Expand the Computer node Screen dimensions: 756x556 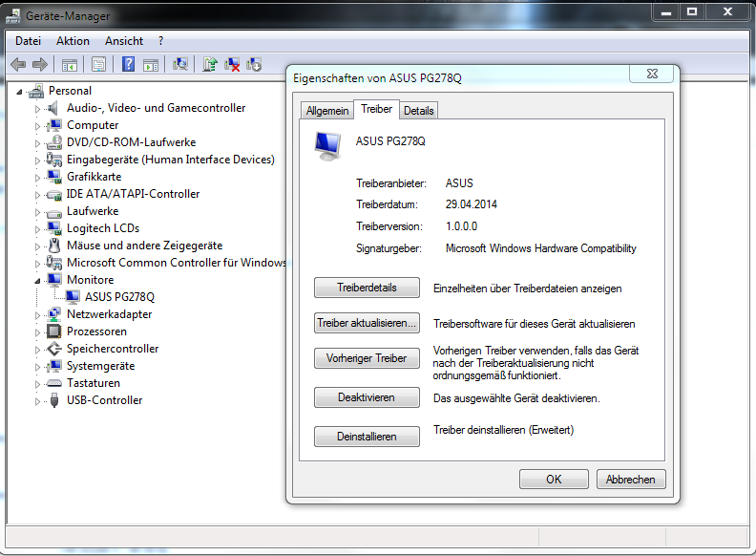point(37,126)
